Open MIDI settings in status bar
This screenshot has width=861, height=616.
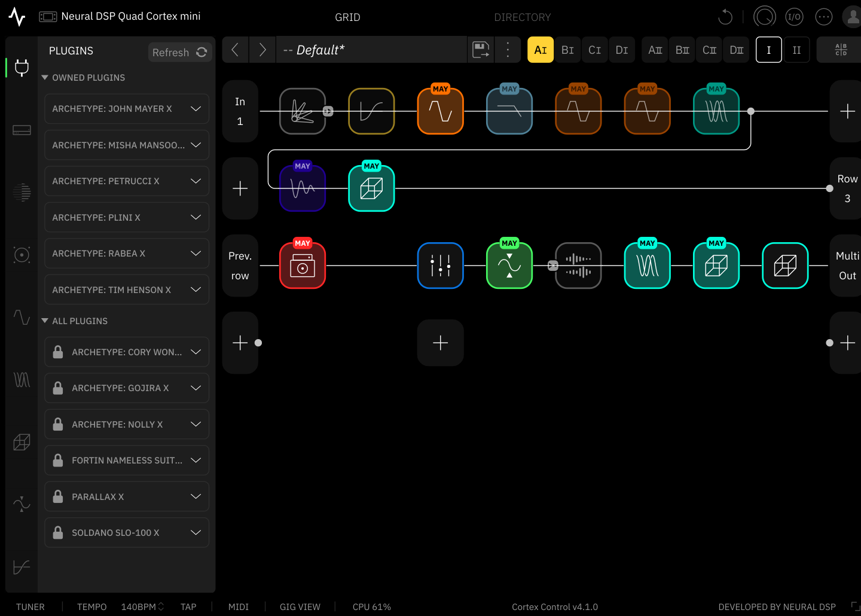tap(239, 607)
